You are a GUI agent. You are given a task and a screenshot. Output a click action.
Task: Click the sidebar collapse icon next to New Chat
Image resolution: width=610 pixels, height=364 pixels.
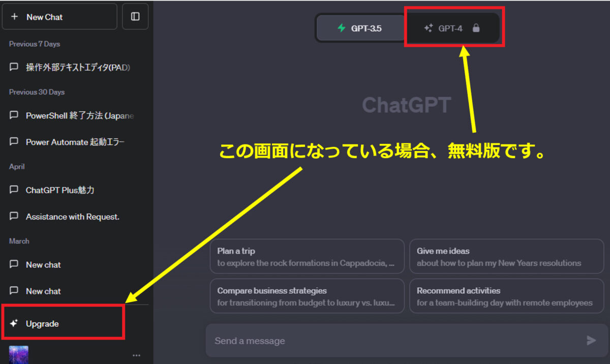click(135, 16)
